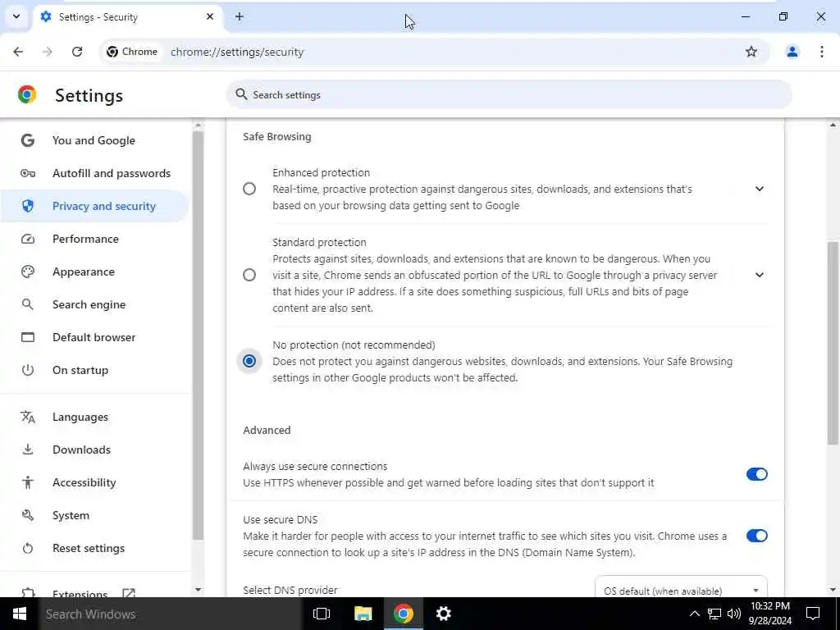Click the Default browser sidebar icon
Viewport: 840px width, 630px height.
27,337
